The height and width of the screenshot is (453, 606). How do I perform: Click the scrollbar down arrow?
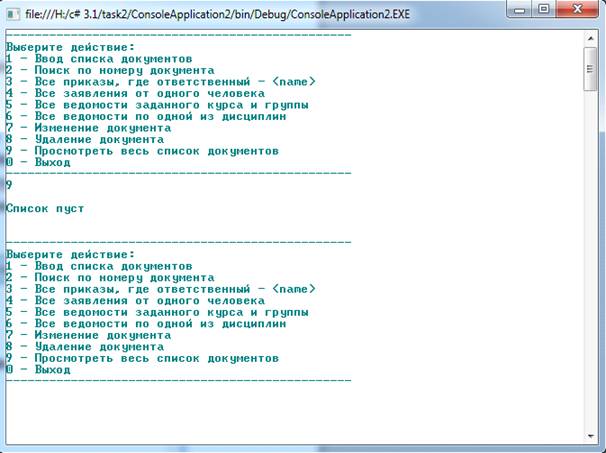591,436
